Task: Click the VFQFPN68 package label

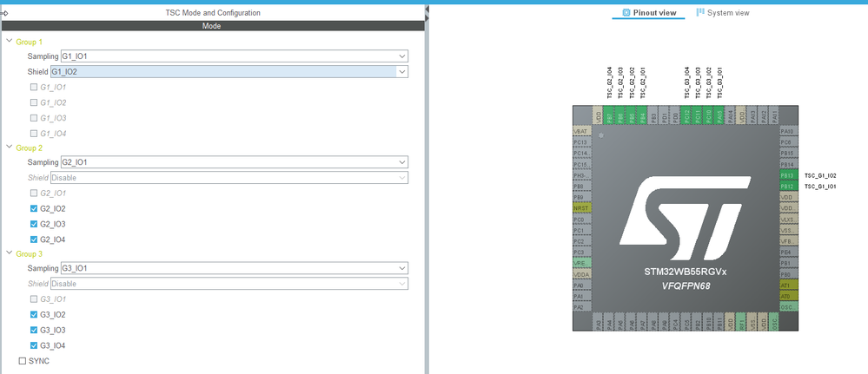Action: [686, 286]
